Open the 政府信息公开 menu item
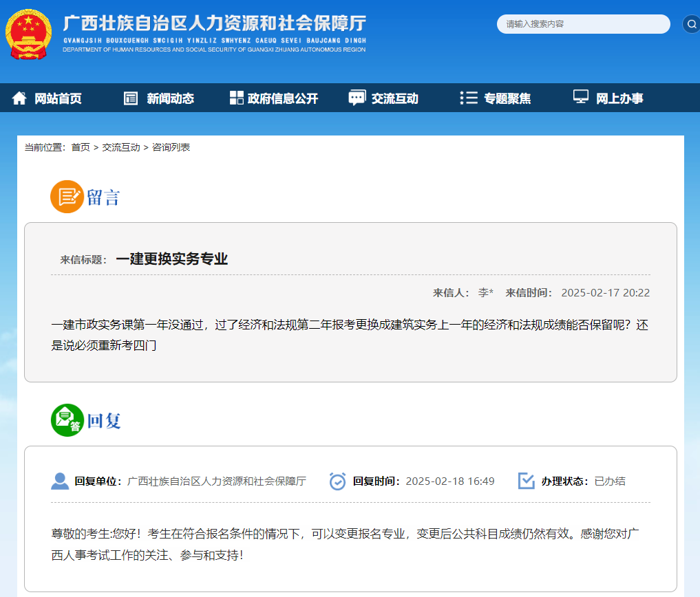The height and width of the screenshot is (597, 700). click(x=283, y=98)
